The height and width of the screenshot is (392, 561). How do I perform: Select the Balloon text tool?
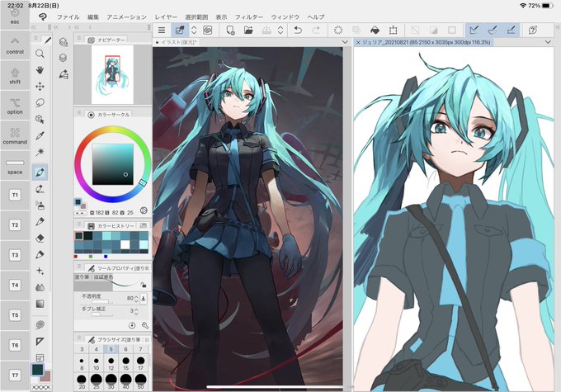coord(40,324)
